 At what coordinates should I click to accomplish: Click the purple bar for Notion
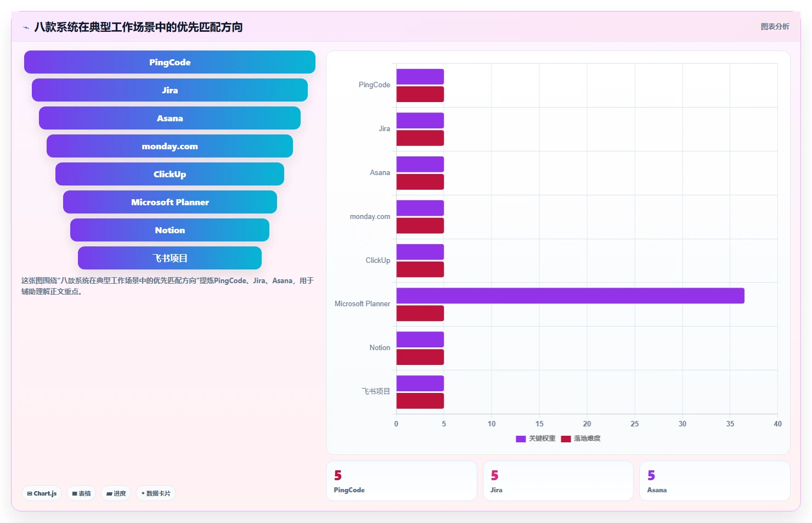pyautogui.click(x=420, y=340)
